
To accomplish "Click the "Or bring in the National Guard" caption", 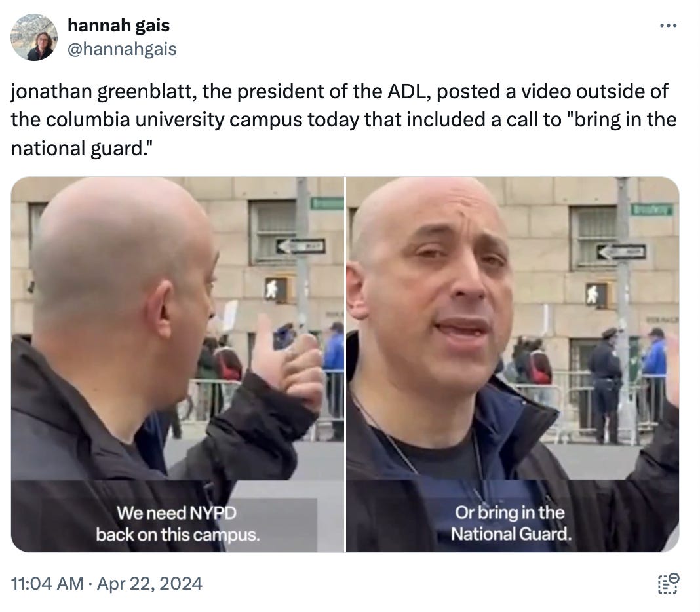I will pos(511,523).
